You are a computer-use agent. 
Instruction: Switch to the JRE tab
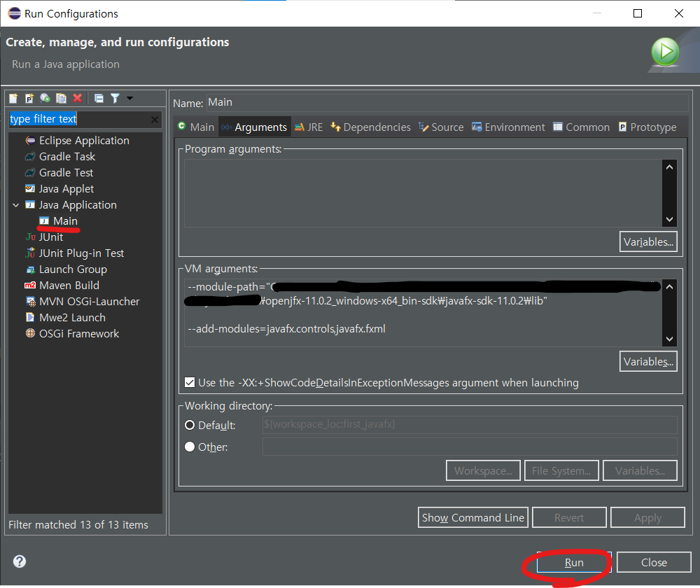click(x=309, y=127)
